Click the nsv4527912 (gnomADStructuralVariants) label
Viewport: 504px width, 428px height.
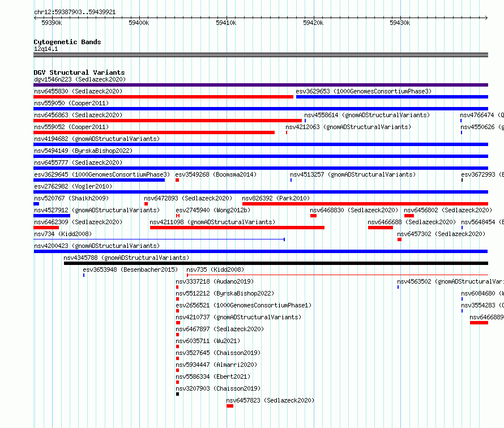pos(97,210)
